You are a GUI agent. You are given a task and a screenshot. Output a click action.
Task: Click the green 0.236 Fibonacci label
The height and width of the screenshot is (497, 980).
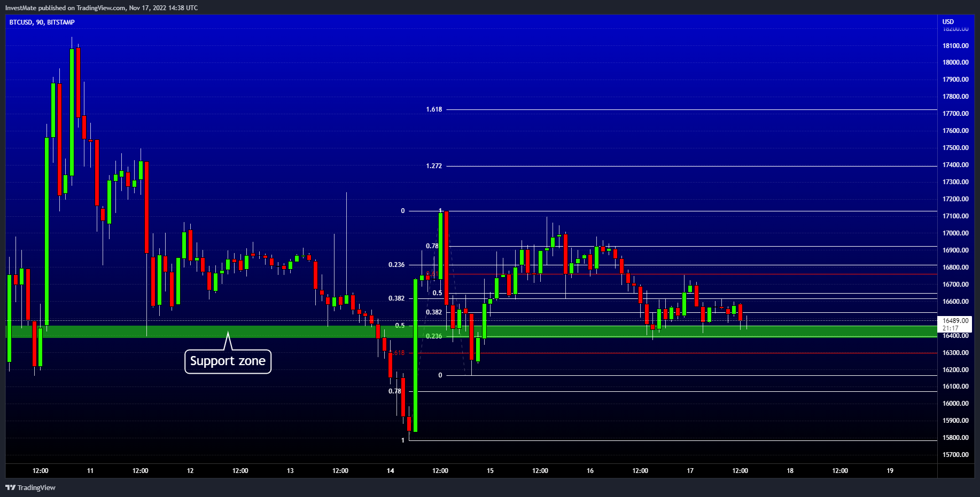(434, 336)
